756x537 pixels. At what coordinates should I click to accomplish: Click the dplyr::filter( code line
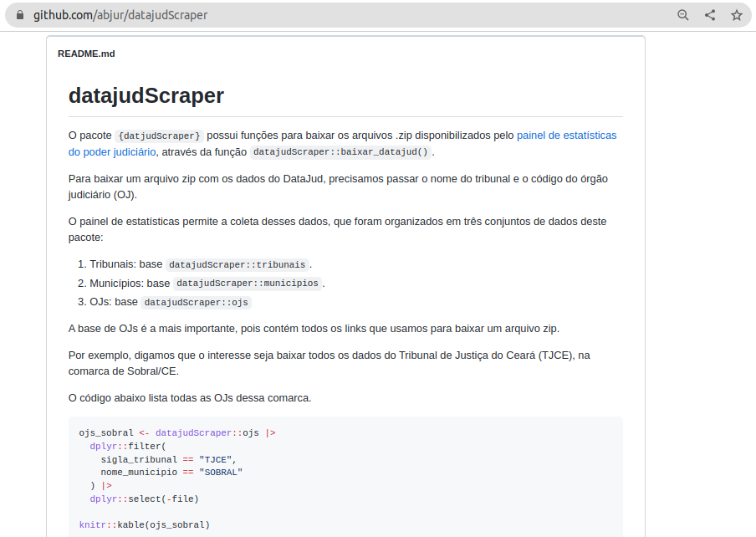[x=128, y=447]
